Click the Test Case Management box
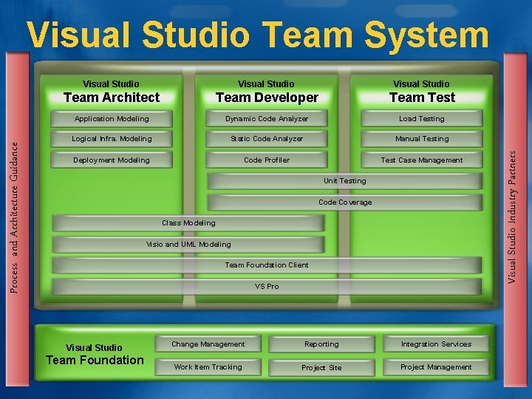 tap(422, 160)
